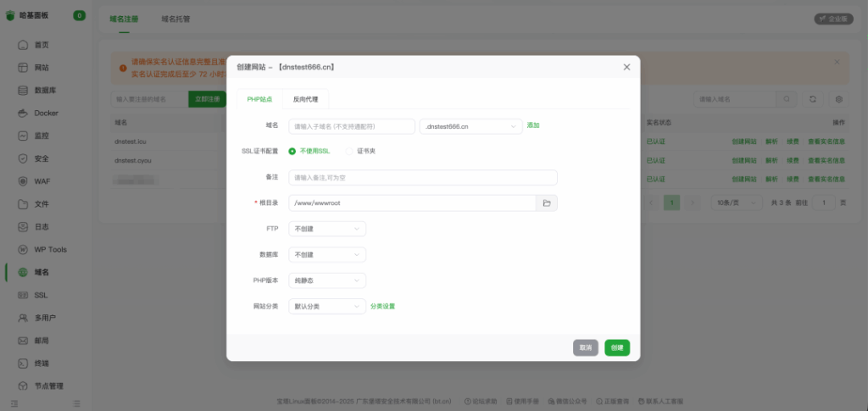Open the Docker sidebar icon
The image size is (868, 411).
(24, 113)
